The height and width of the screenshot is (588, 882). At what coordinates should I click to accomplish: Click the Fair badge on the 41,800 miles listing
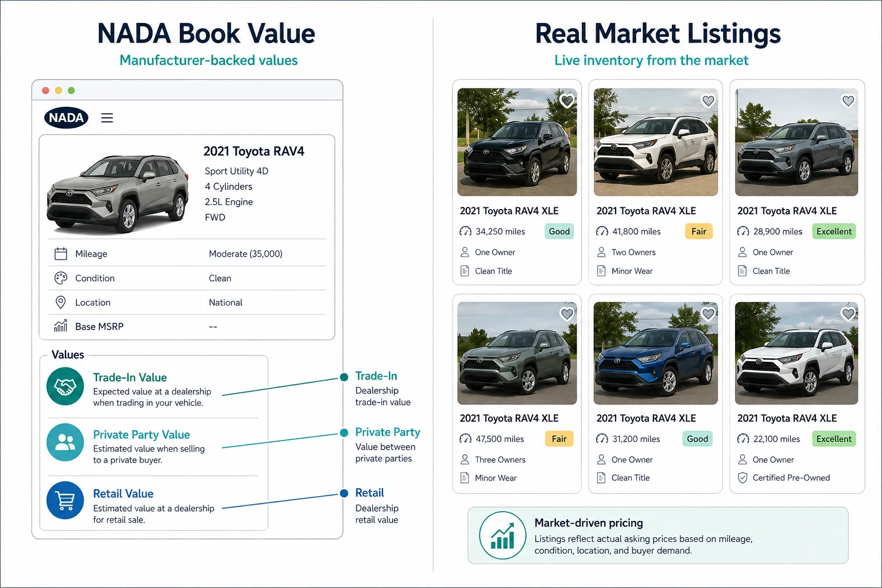(699, 231)
